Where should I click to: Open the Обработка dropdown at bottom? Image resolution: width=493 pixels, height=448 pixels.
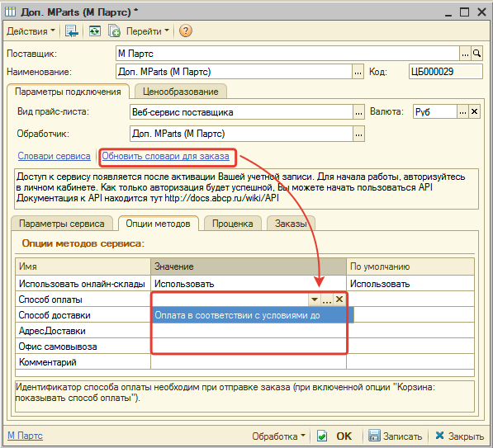tap(278, 436)
